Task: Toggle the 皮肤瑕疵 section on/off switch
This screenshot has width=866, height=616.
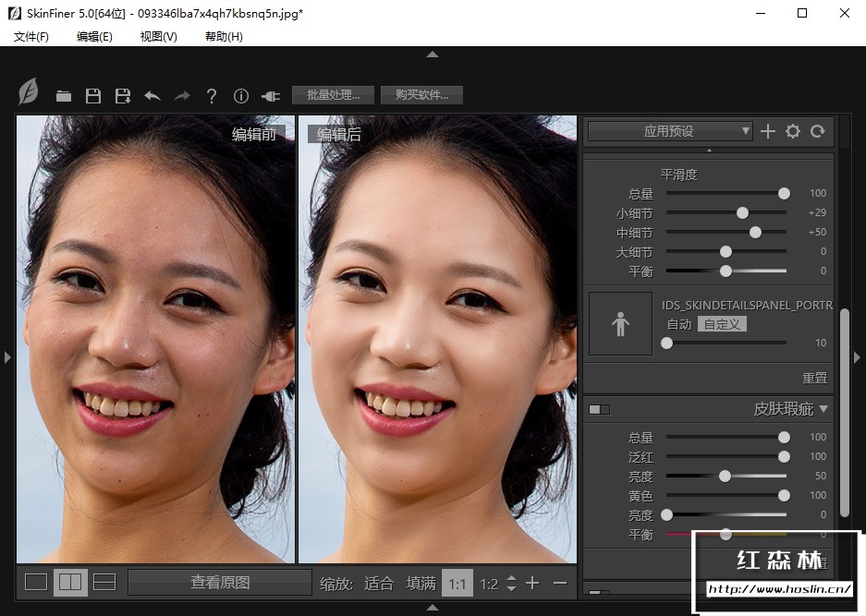Action: coord(599,409)
